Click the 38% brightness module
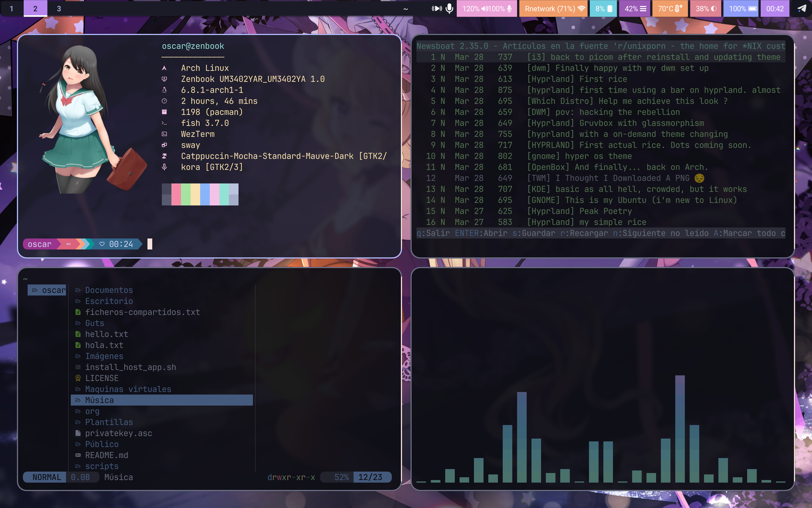This screenshot has width=812, height=508. tap(706, 8)
